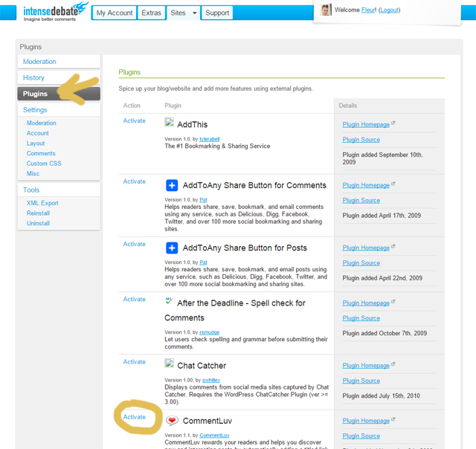Open CommentLuv Plugin Homepage
The height and width of the screenshot is (449, 476).
point(366,421)
